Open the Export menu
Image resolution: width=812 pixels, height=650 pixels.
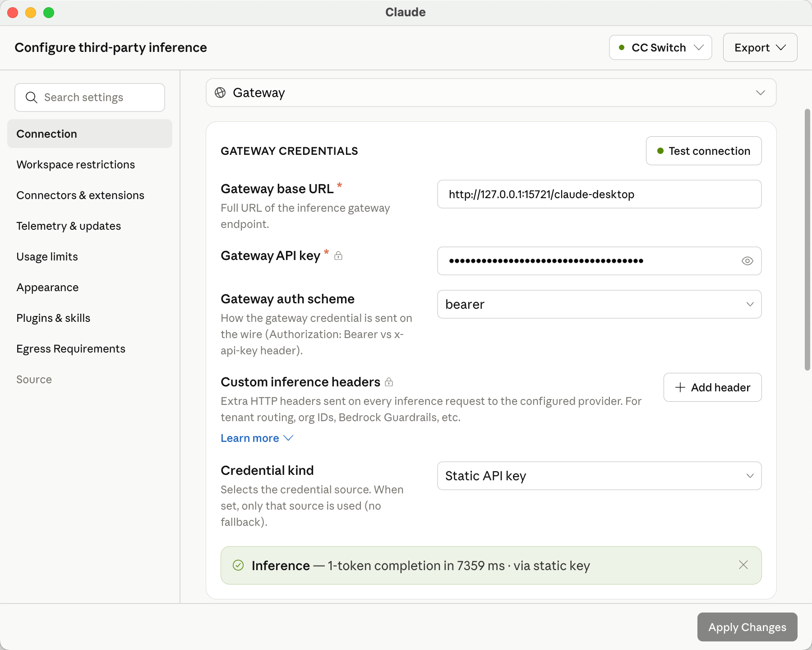760,47
